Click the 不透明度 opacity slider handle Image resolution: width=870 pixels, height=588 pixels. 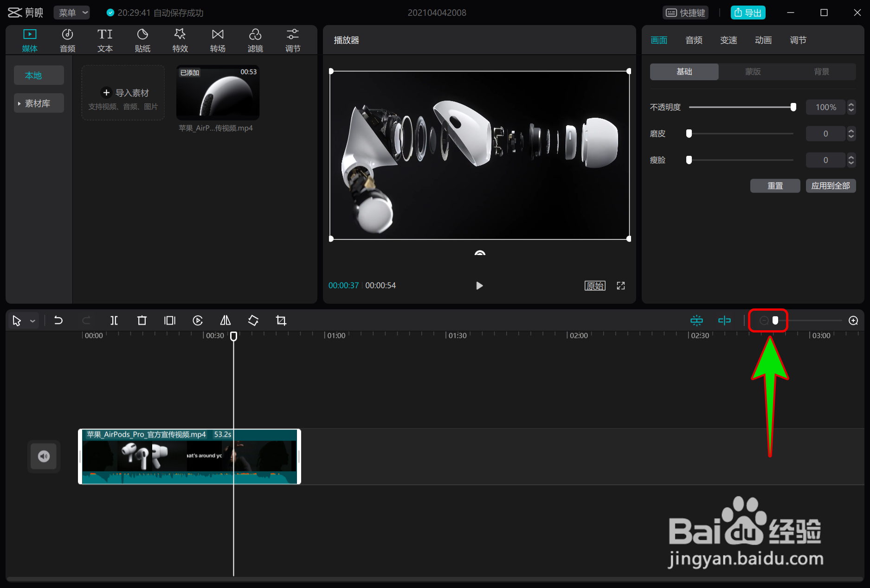click(x=793, y=107)
